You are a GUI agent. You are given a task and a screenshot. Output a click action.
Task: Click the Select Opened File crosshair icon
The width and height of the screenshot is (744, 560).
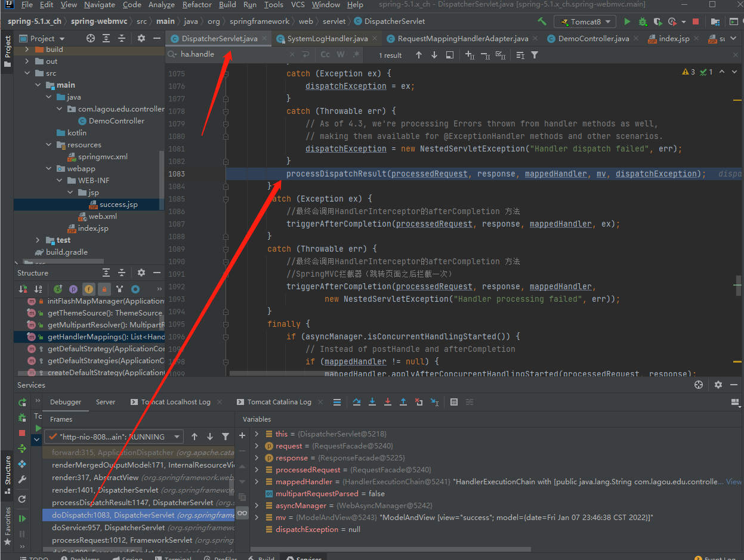[x=90, y=38]
